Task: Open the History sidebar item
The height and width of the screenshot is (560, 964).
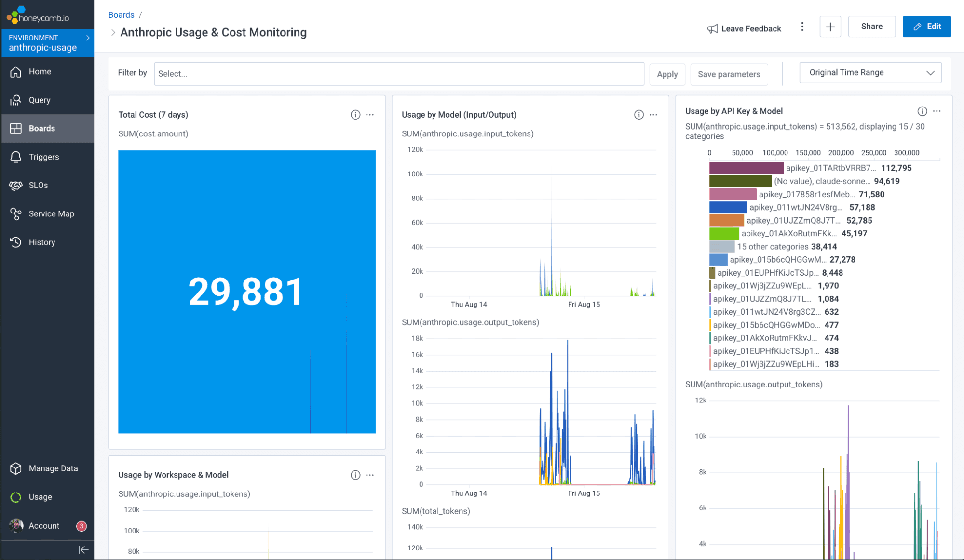Action: tap(41, 242)
